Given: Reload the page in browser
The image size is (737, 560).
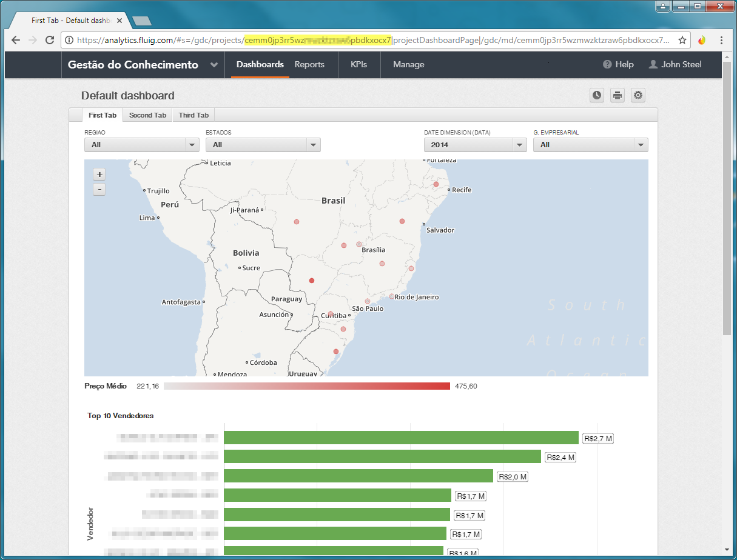Looking at the screenshot, I should pos(49,40).
